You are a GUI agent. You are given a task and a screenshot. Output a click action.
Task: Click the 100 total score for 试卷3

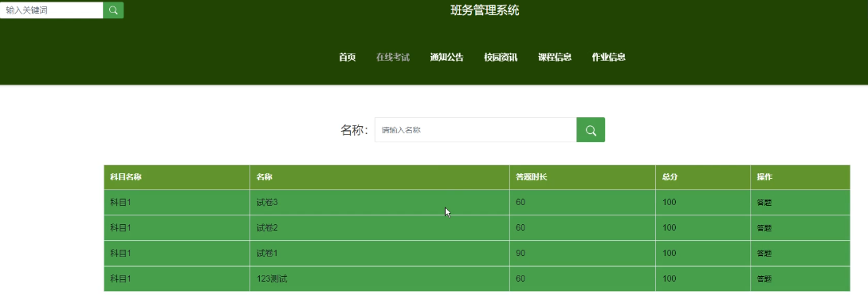click(x=703, y=203)
